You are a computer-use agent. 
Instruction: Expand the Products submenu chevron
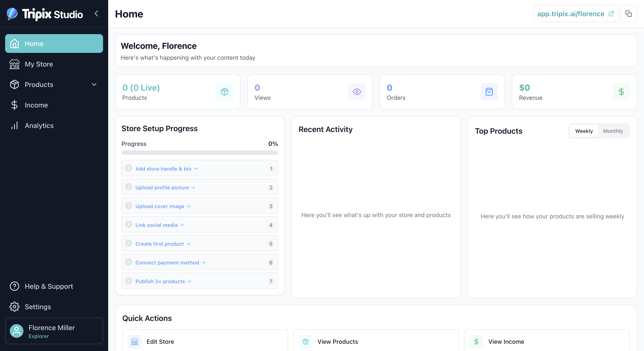(94, 85)
